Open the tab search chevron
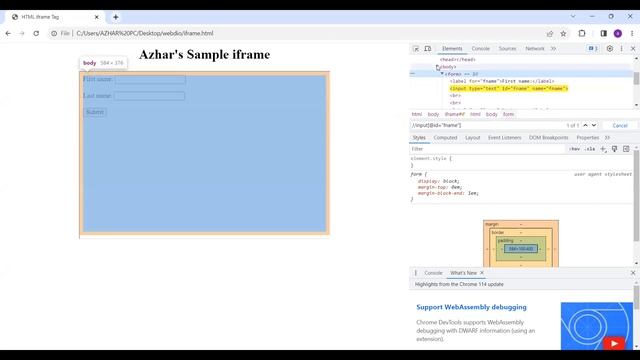 (x=573, y=16)
